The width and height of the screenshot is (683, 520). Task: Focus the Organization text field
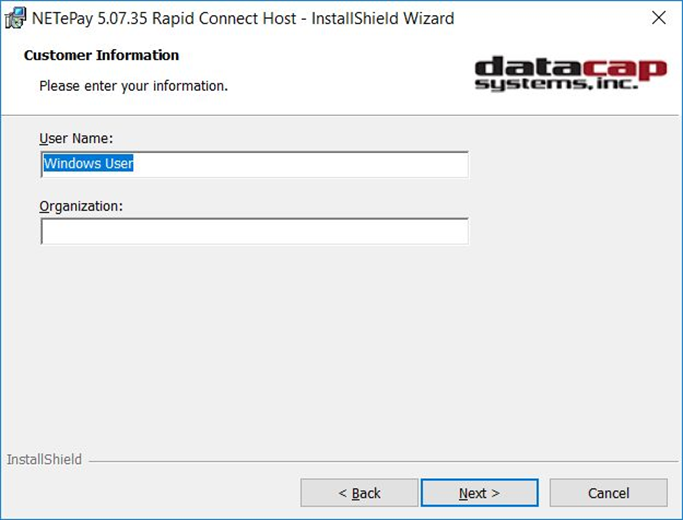coord(255,231)
